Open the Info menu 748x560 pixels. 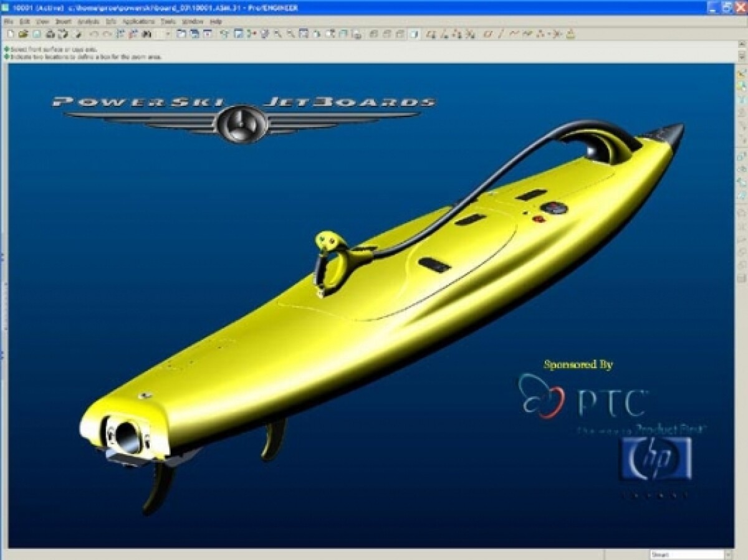click(110, 21)
